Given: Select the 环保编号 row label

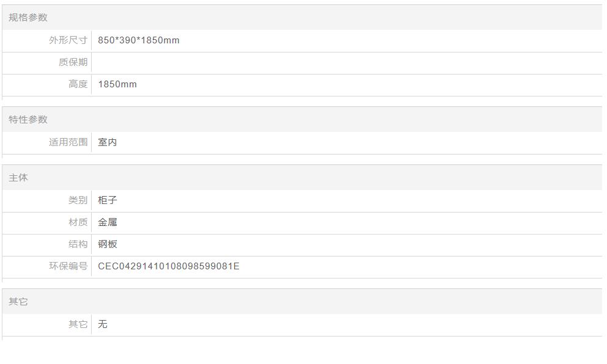Looking at the screenshot, I should click(68, 266).
